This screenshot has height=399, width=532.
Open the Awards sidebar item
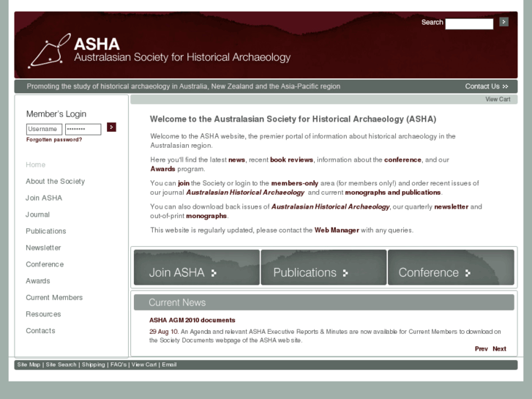[x=38, y=281]
